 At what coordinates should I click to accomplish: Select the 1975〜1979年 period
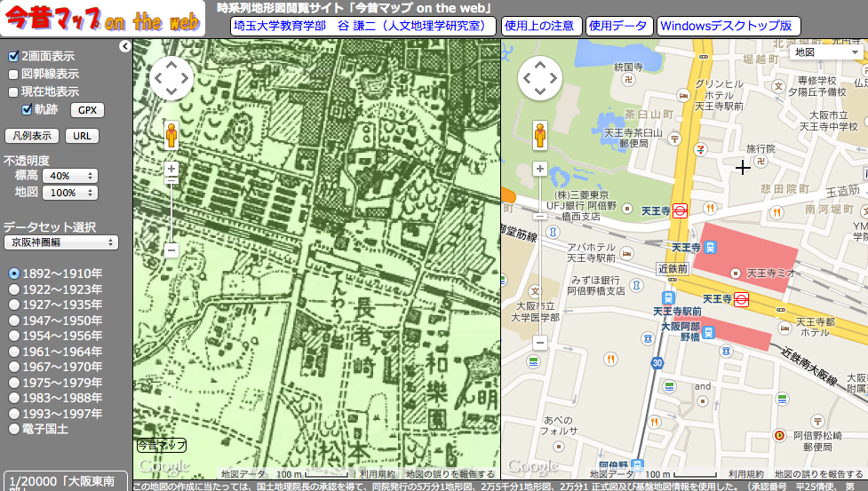(14, 382)
